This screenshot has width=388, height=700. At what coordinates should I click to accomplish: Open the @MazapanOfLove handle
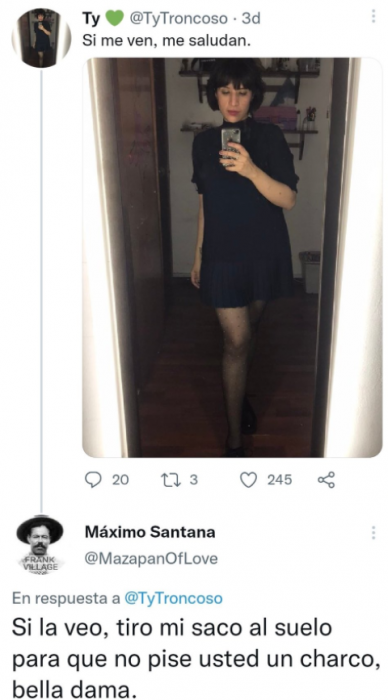click(151, 558)
